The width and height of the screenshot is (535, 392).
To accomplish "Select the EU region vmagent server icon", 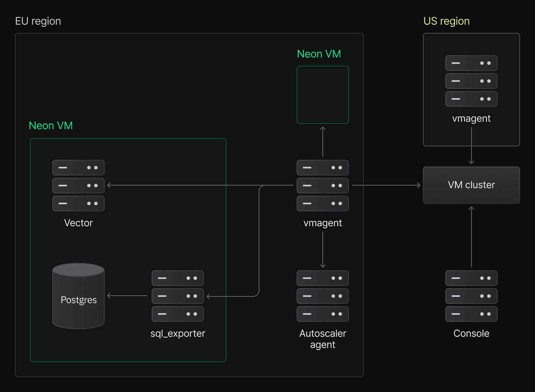I will (322, 186).
